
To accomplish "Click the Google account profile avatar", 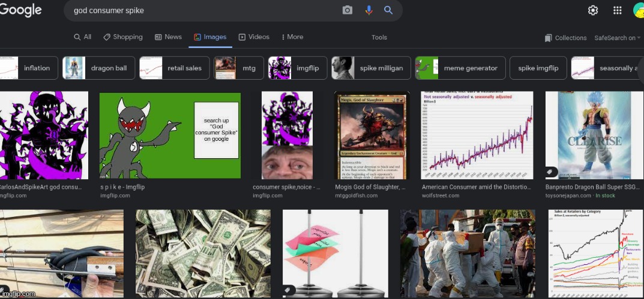I will [x=639, y=10].
